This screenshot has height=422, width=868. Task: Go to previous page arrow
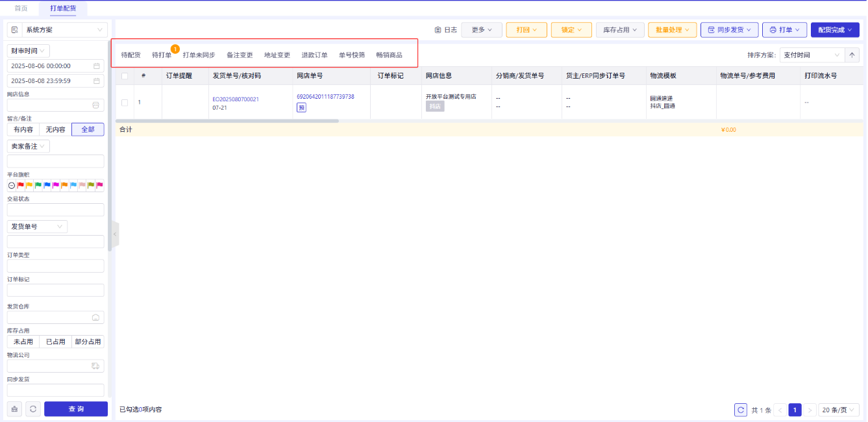780,410
